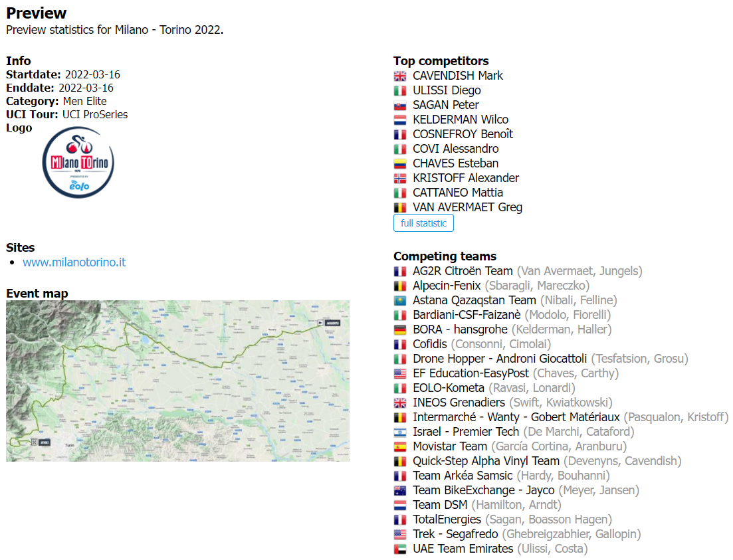Image resolution: width=733 pixels, height=560 pixels.
Task: Go to Quick-Step Alpha Vinyl Team
Action: point(486,461)
